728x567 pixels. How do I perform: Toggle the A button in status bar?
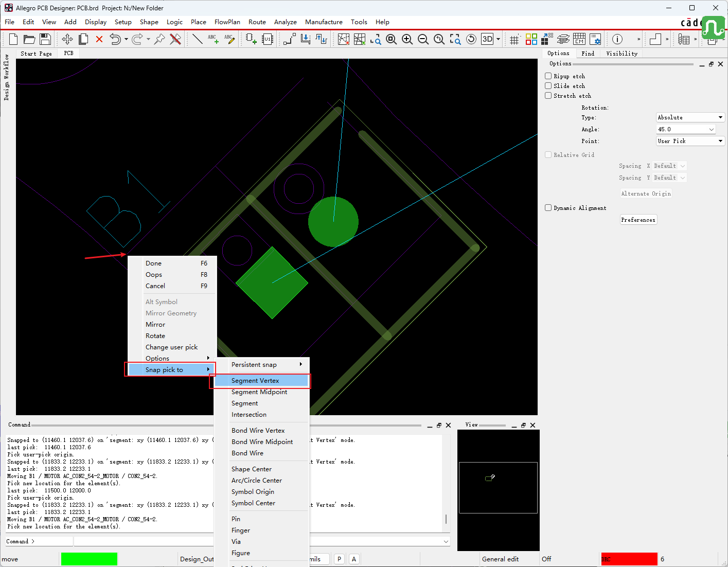[354, 559]
